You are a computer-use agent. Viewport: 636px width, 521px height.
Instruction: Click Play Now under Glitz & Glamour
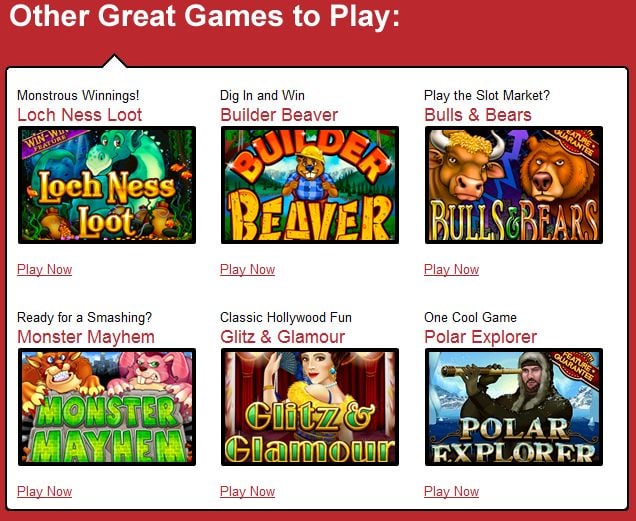[x=247, y=492]
